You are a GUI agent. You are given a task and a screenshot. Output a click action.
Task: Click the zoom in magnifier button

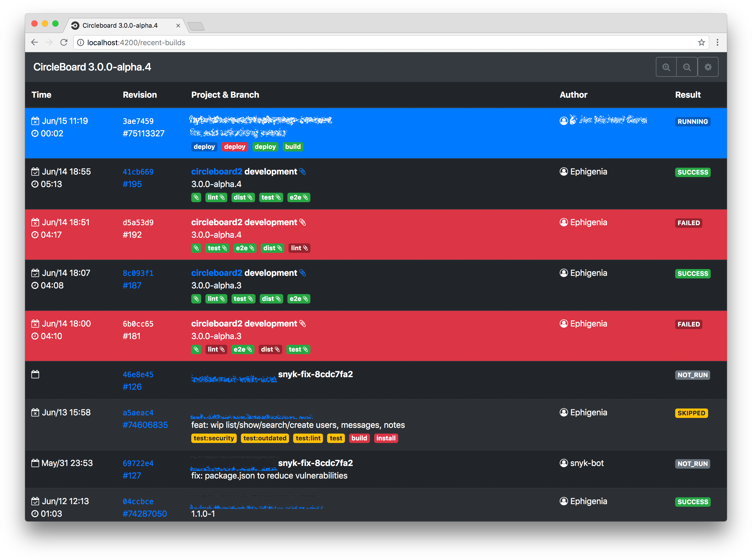pos(666,67)
